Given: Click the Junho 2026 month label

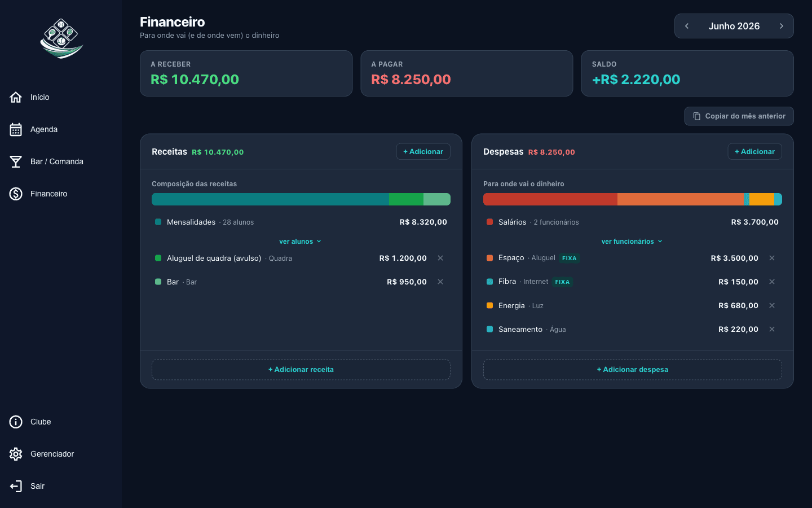Looking at the screenshot, I should tap(734, 26).
